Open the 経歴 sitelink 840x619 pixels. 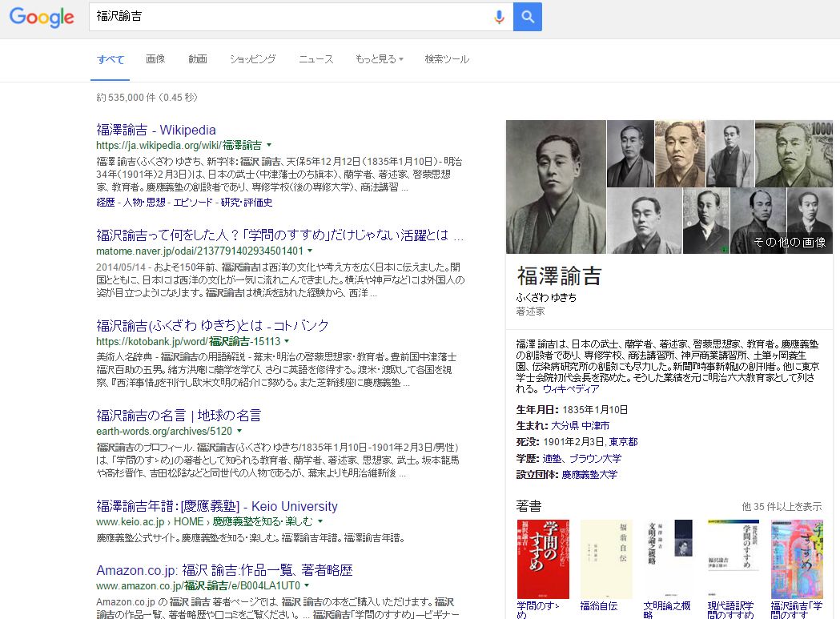106,202
